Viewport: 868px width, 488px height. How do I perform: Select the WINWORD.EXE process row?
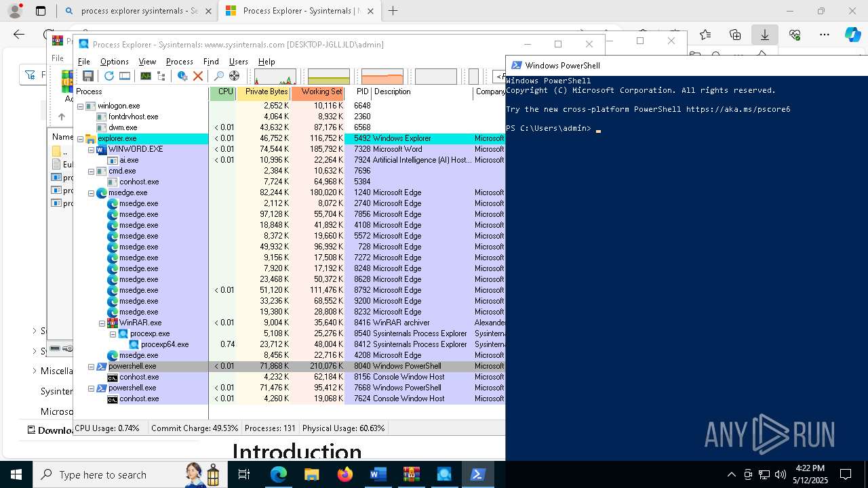pyautogui.click(x=289, y=149)
